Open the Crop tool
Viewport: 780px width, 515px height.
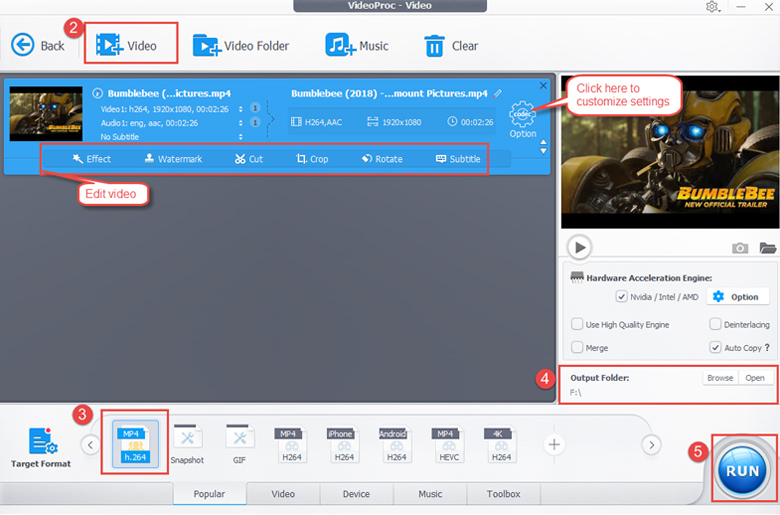point(312,159)
